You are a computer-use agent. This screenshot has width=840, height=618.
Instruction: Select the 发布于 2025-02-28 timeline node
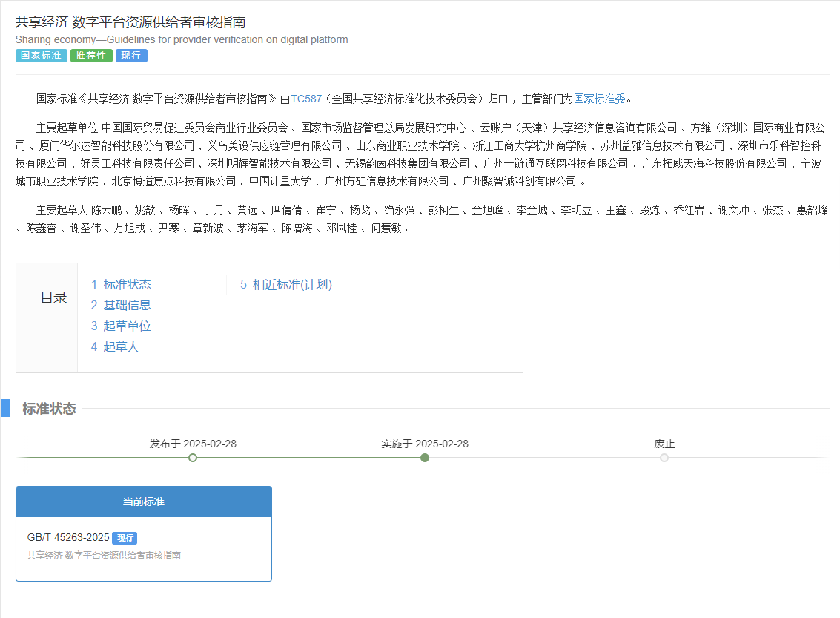point(193,458)
